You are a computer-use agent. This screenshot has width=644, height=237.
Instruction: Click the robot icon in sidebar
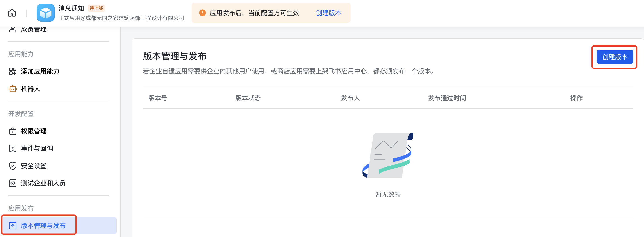point(13,89)
